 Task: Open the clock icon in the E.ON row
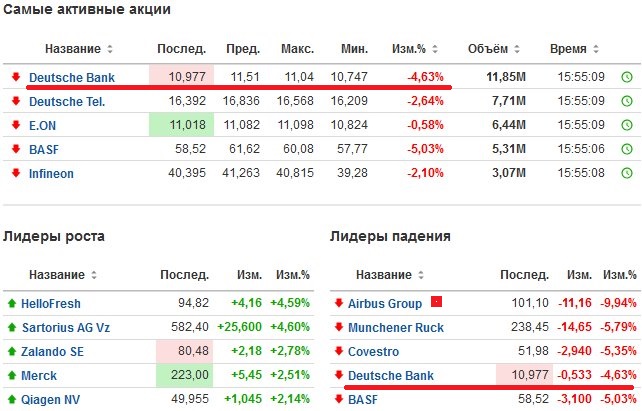[x=627, y=125]
